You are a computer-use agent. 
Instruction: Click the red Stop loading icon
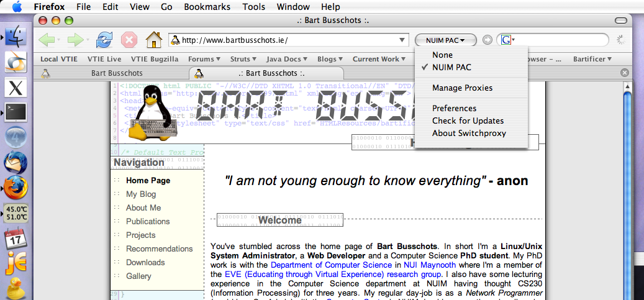(x=129, y=40)
